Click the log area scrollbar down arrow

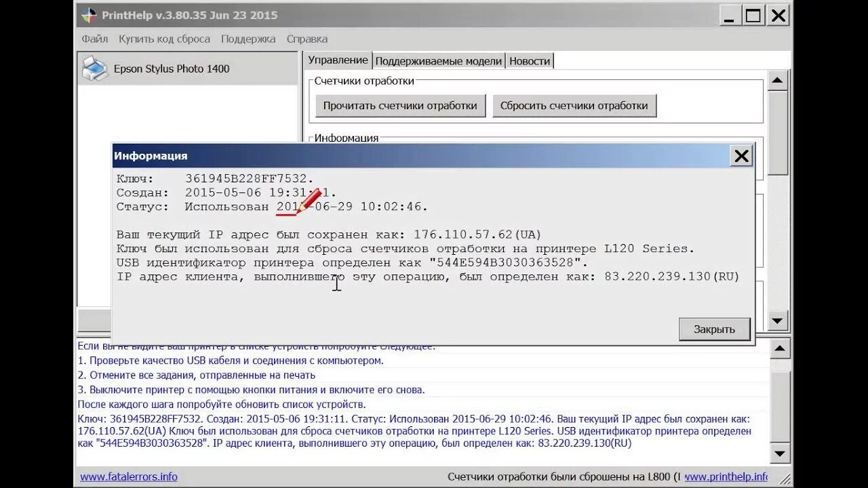pyautogui.click(x=781, y=453)
